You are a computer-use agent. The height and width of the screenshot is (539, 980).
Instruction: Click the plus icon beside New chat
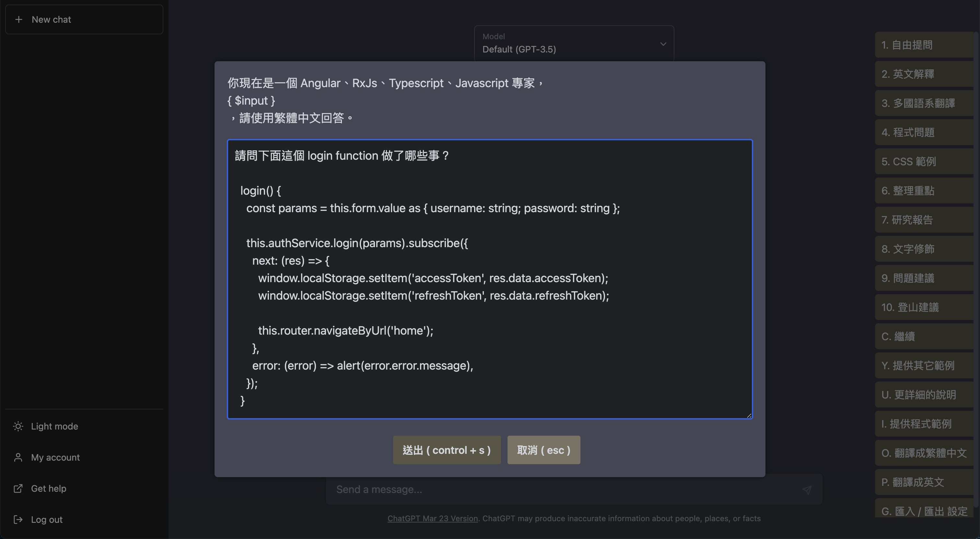[19, 19]
